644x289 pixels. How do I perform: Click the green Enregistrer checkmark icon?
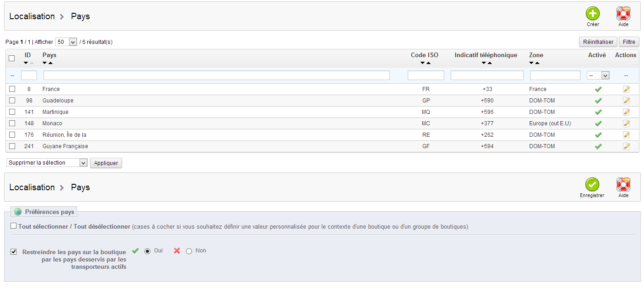coord(592,185)
